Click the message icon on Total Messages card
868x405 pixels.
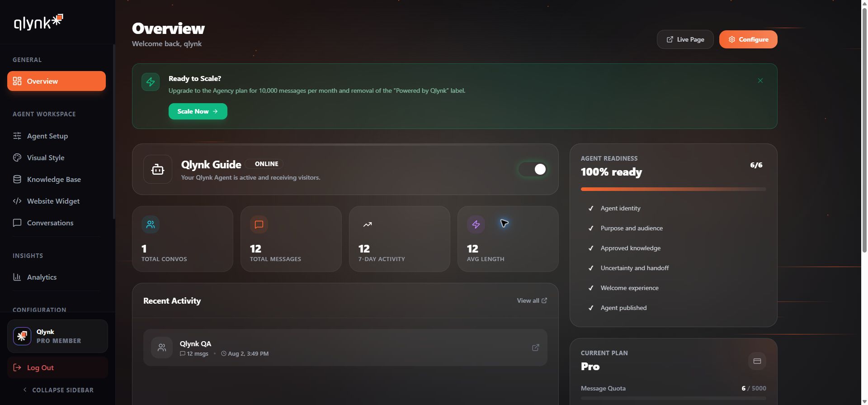259,224
